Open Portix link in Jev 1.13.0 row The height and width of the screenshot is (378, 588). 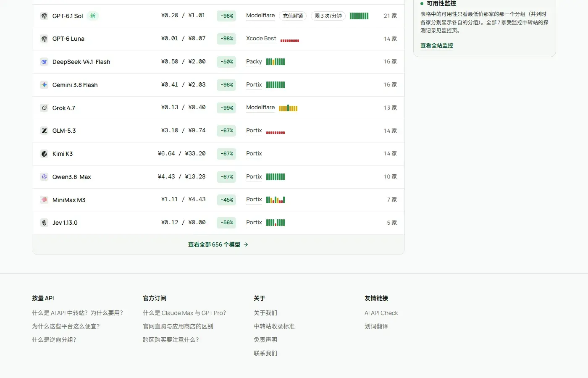coord(254,223)
